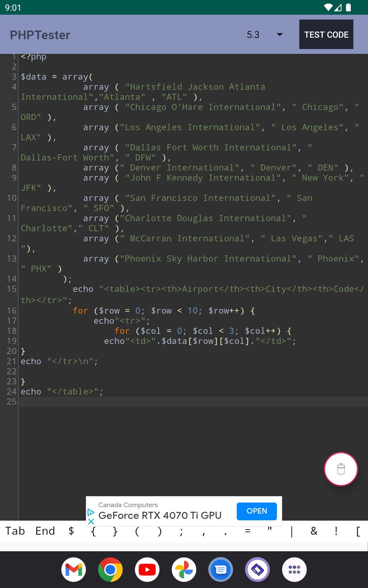Tap the echo "</tr>\n" line
Viewport: 368px width, 588px height.
(59, 361)
